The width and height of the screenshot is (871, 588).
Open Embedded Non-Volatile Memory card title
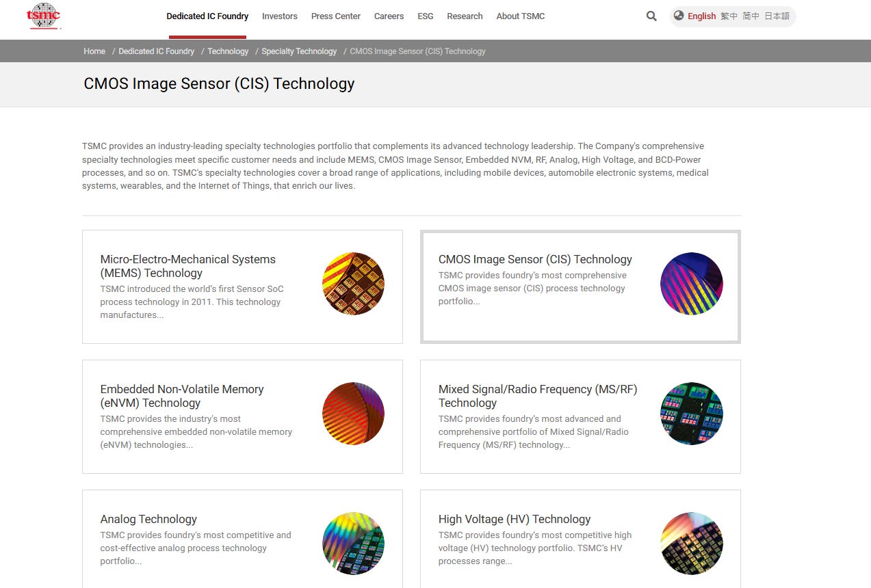pos(182,396)
